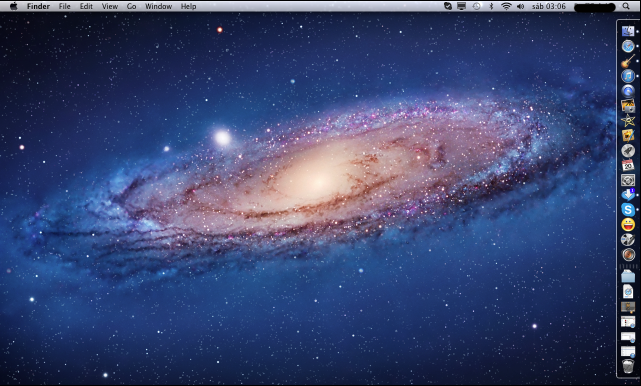
Task: Open Time Machine menu bar icon
Action: (477, 6)
